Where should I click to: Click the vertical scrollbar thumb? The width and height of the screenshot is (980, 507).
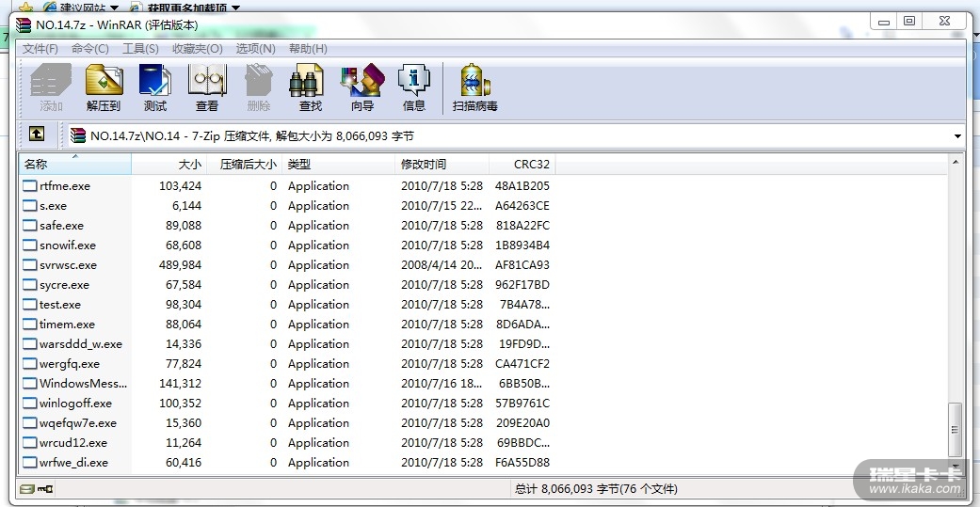point(955,430)
